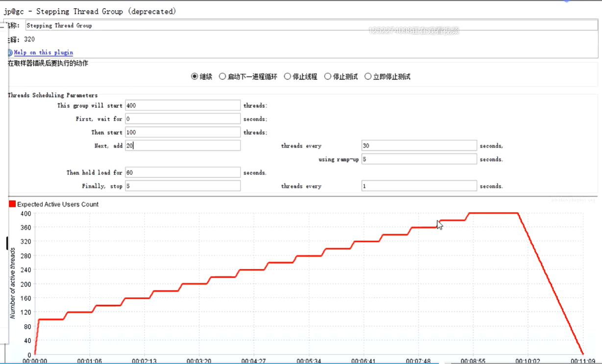Click the 'Number of active threads' axis title
This screenshot has height=364, width=602.
[x=13, y=283]
